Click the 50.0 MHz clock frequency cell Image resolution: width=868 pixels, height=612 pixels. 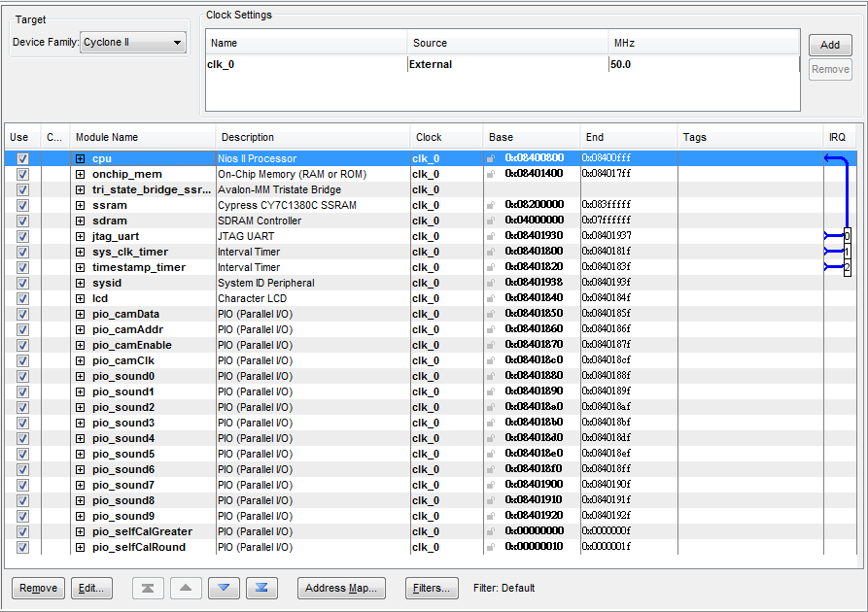coord(704,64)
